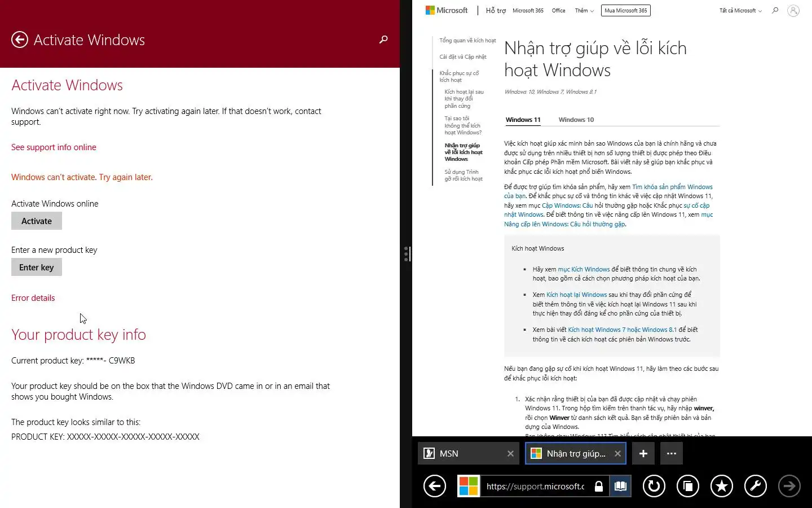
Task: Open Hỗ trợ in Microsoft header
Action: coord(496,11)
